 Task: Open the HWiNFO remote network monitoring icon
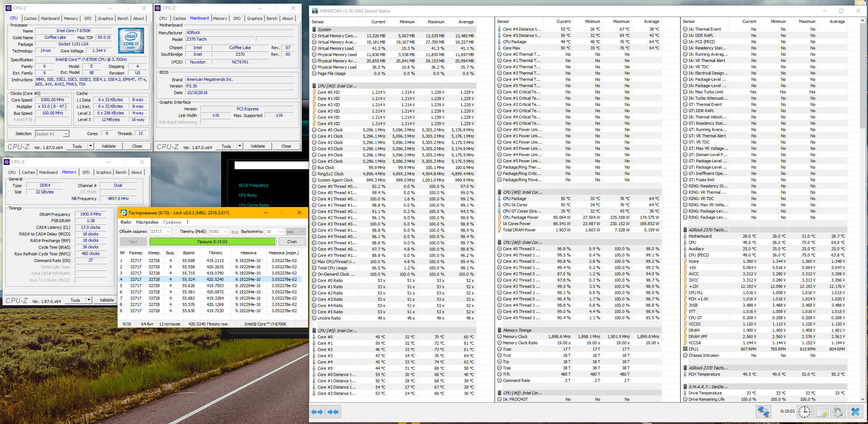[763, 411]
